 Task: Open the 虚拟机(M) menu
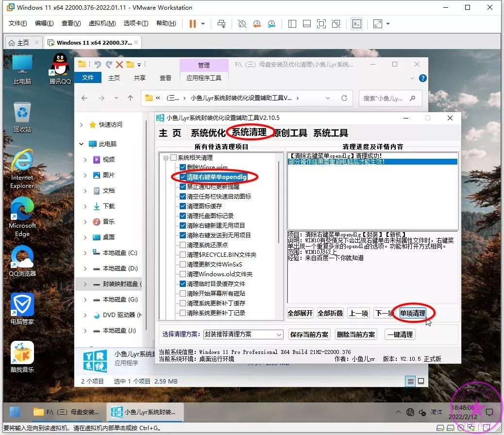pyautogui.click(x=102, y=23)
